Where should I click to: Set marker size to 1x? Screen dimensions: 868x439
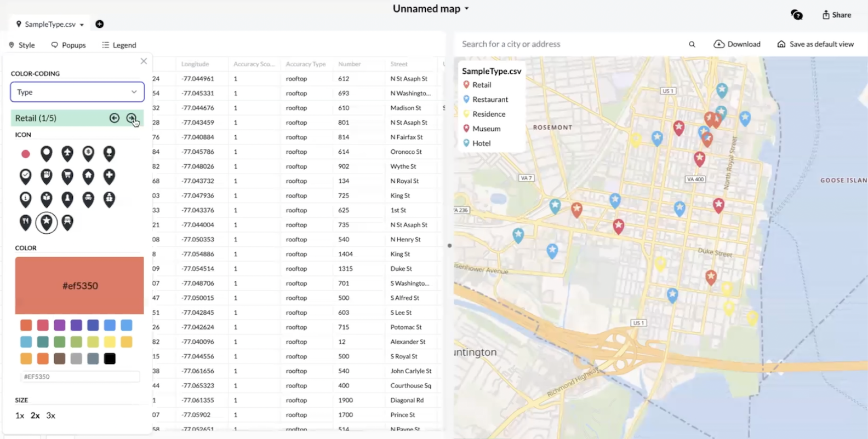20,415
